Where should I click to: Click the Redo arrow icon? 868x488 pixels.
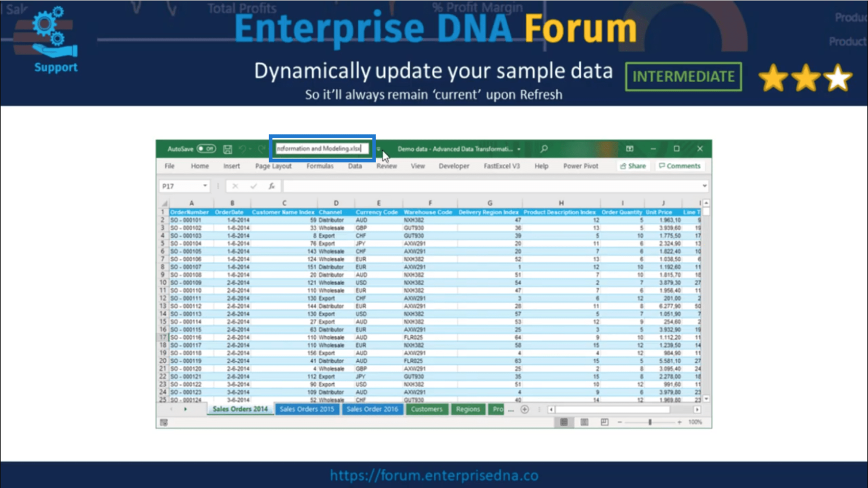(x=261, y=149)
